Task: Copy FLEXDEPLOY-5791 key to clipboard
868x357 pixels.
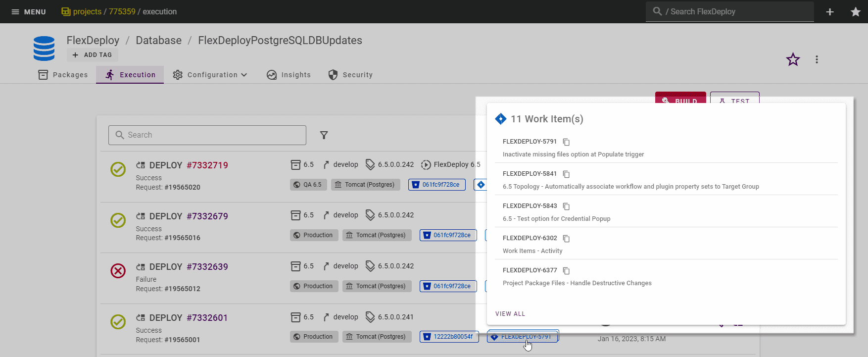Action: (566, 142)
